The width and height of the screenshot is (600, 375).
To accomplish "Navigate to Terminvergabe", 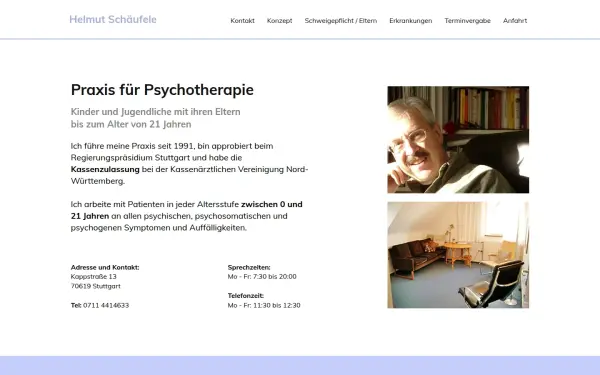I will coord(468,21).
